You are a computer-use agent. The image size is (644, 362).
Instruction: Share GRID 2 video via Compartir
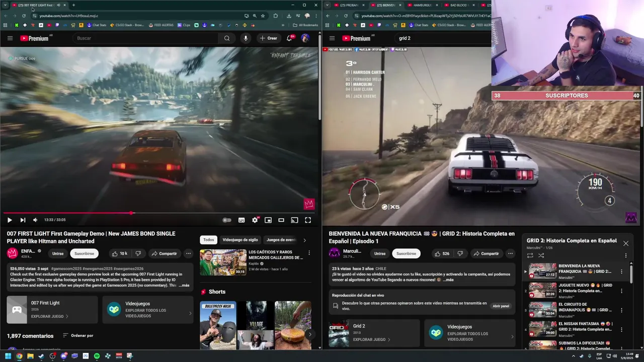click(x=487, y=253)
